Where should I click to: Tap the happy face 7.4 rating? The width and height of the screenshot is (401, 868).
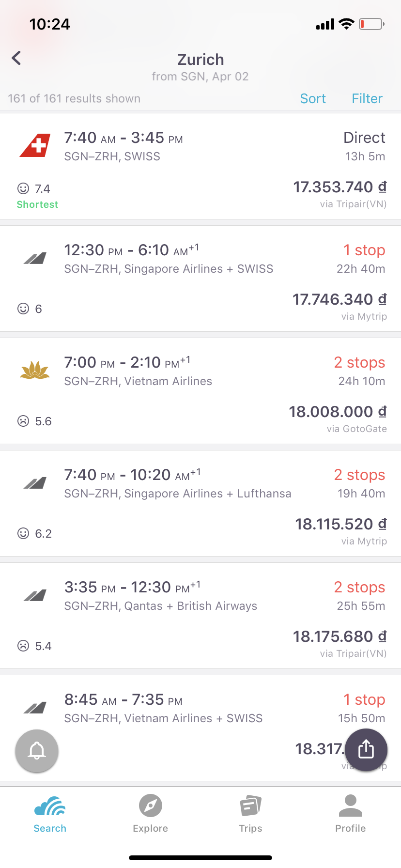click(34, 188)
